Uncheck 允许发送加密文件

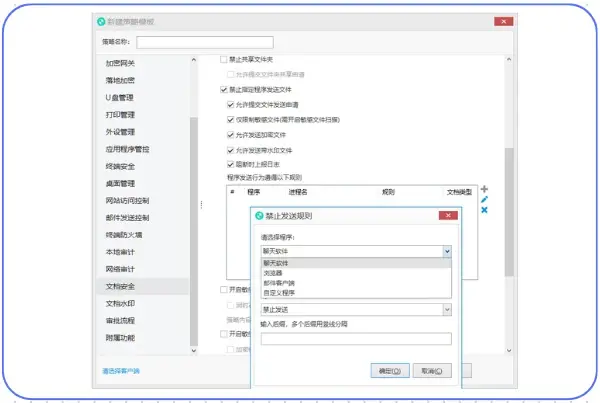[x=230, y=135]
